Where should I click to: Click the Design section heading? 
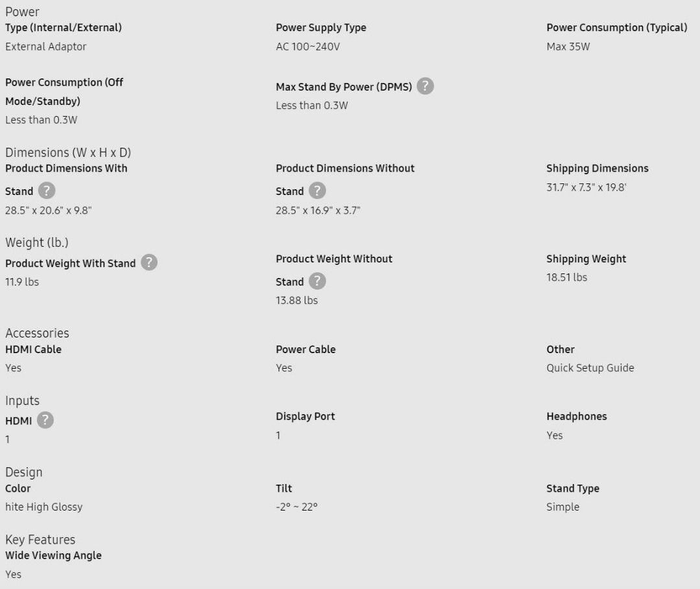pos(24,472)
